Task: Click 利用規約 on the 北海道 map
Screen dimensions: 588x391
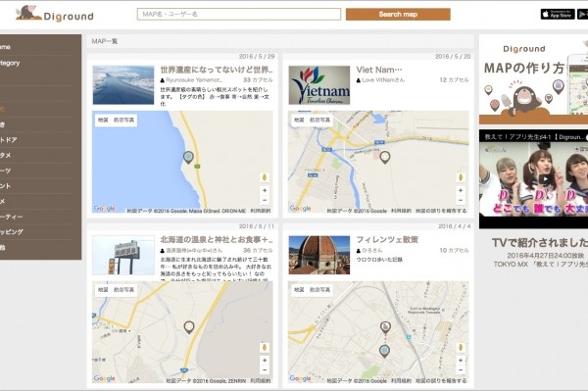Action: pos(261,380)
